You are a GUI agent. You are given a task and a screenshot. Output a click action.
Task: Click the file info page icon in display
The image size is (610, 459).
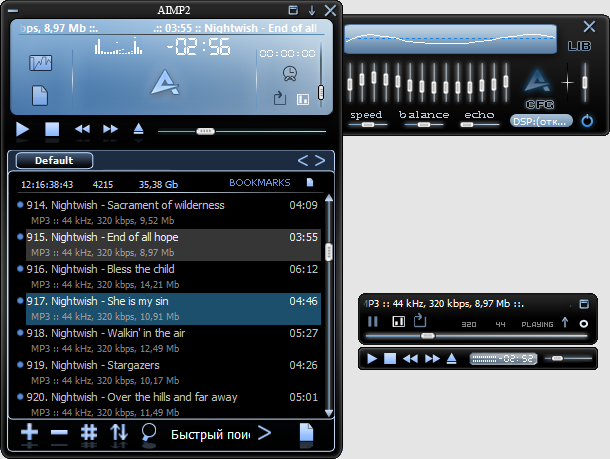[x=40, y=95]
